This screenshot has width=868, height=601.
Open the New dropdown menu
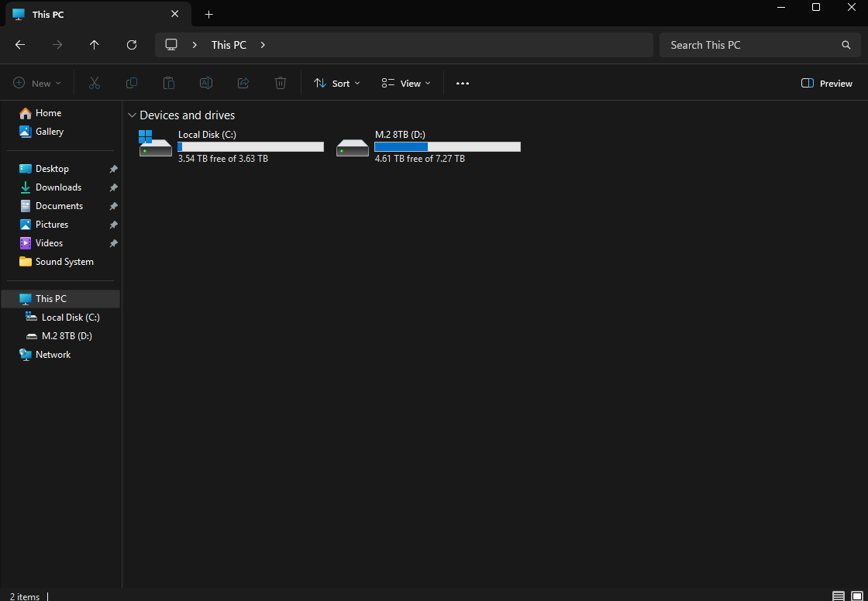(37, 83)
